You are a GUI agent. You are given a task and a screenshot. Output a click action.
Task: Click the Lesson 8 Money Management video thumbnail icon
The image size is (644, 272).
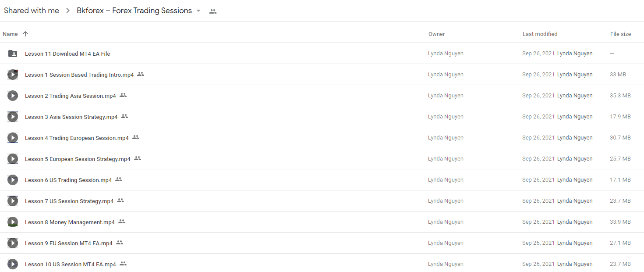pyautogui.click(x=13, y=222)
